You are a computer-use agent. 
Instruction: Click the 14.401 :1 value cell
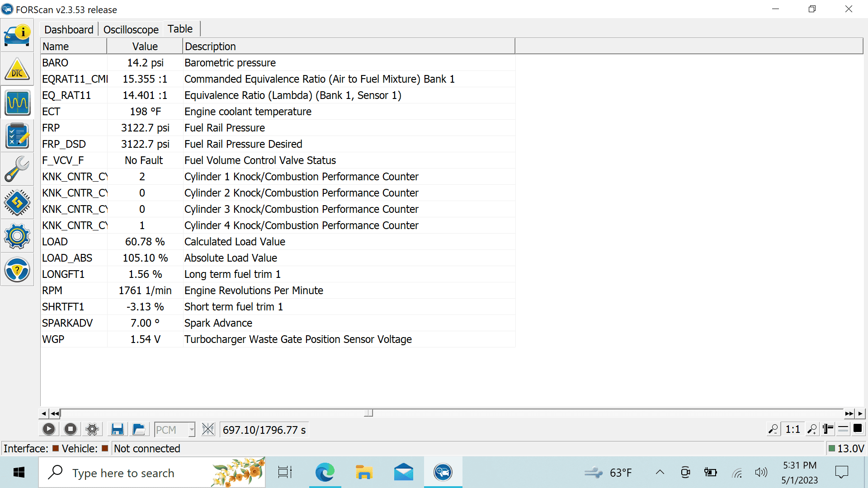pyautogui.click(x=145, y=95)
